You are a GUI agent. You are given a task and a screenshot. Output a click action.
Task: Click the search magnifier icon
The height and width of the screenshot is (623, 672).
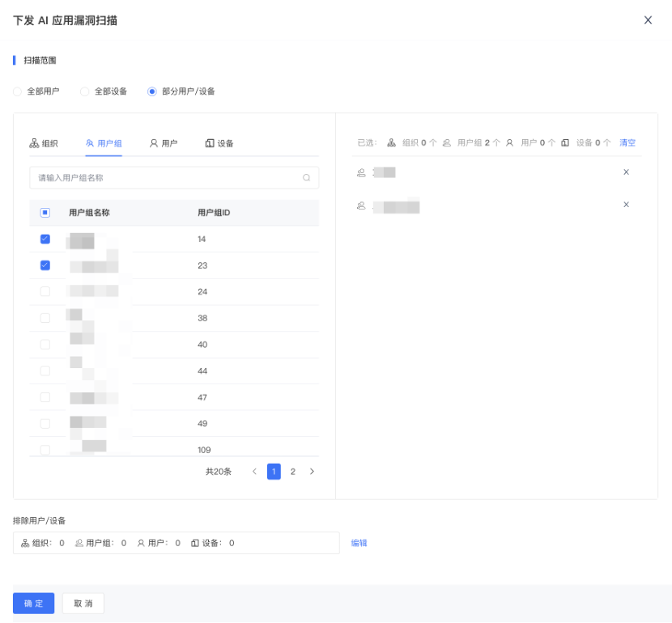[x=306, y=178]
